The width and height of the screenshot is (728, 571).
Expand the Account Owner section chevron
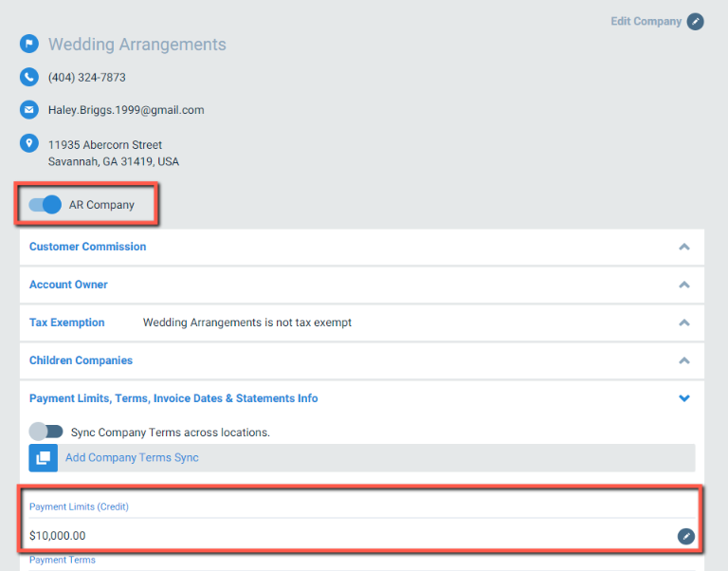(x=683, y=285)
